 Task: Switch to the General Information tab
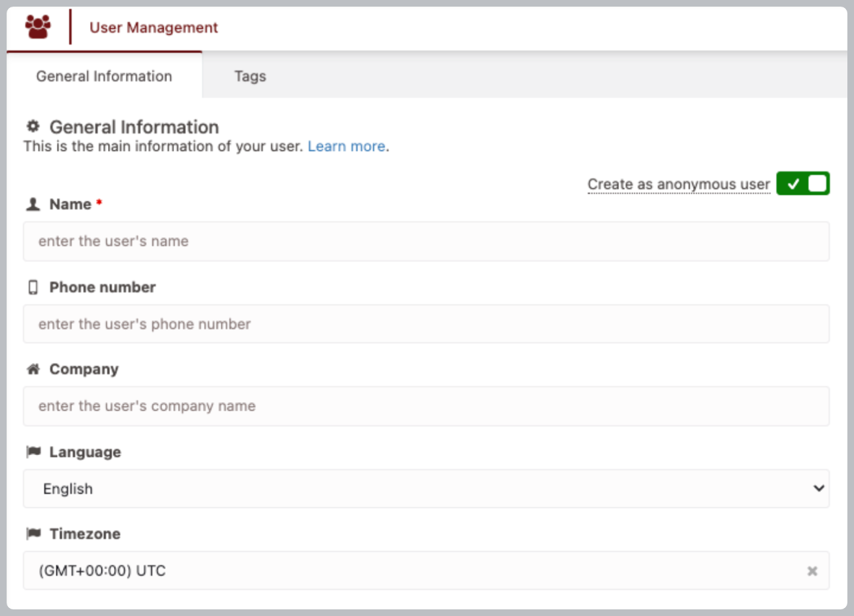104,76
